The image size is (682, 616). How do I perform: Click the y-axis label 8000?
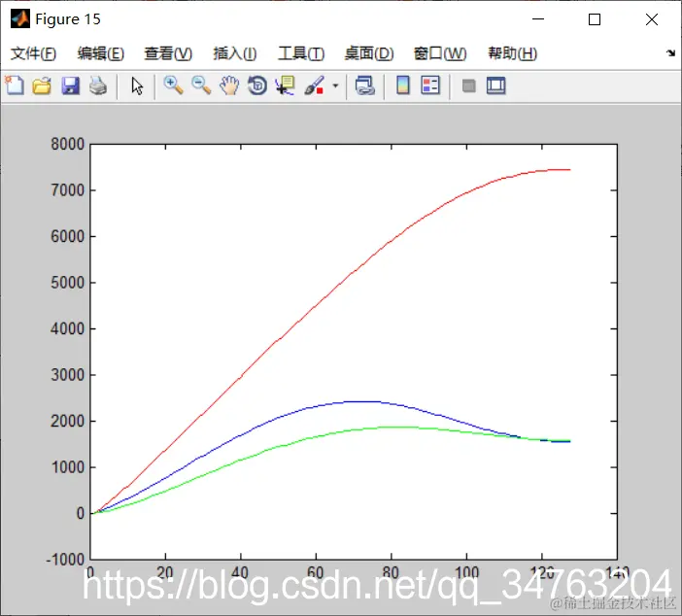click(67, 144)
